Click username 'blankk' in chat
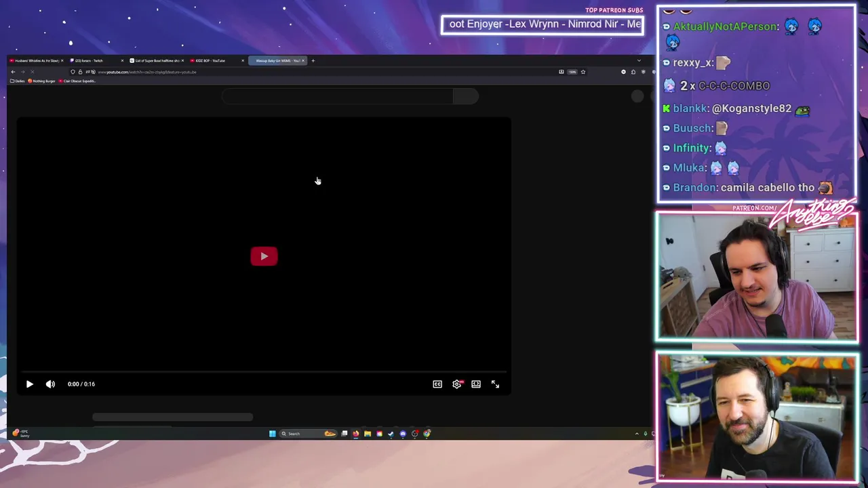Screen dimensions: 868x488 tap(690, 108)
